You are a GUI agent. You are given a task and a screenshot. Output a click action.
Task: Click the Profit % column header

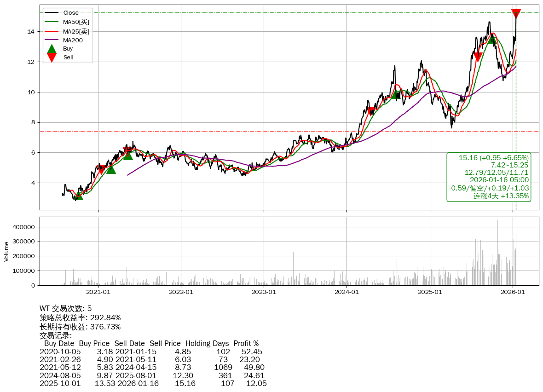click(x=246, y=343)
